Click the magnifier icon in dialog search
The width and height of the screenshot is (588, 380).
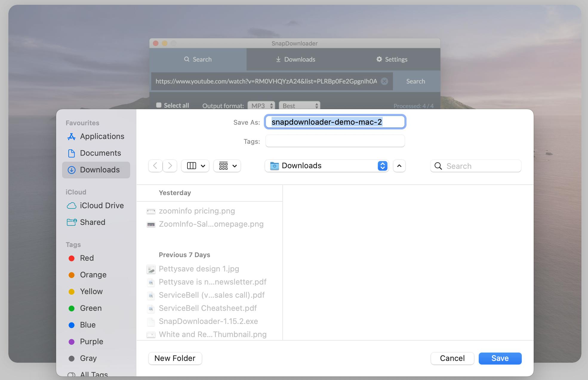tap(438, 166)
